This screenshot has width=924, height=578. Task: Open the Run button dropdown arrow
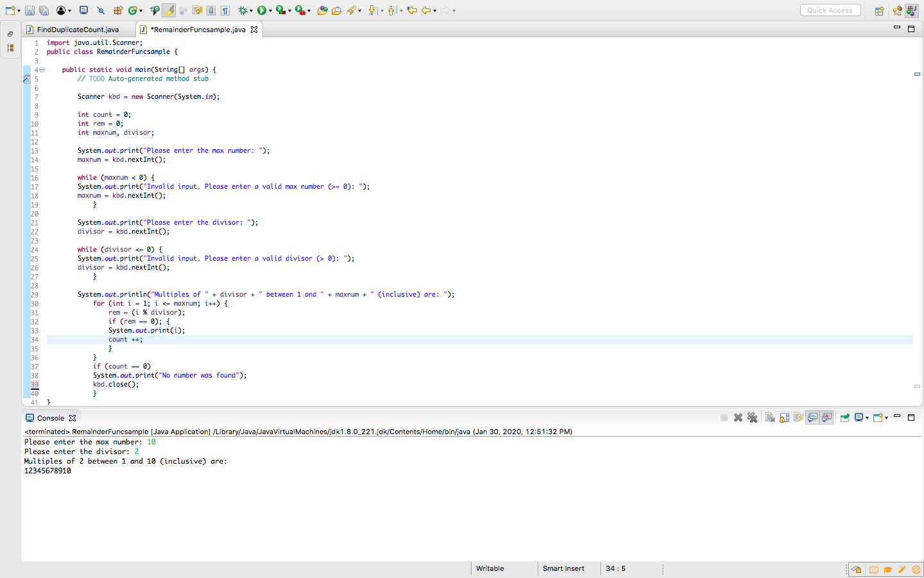pos(270,10)
